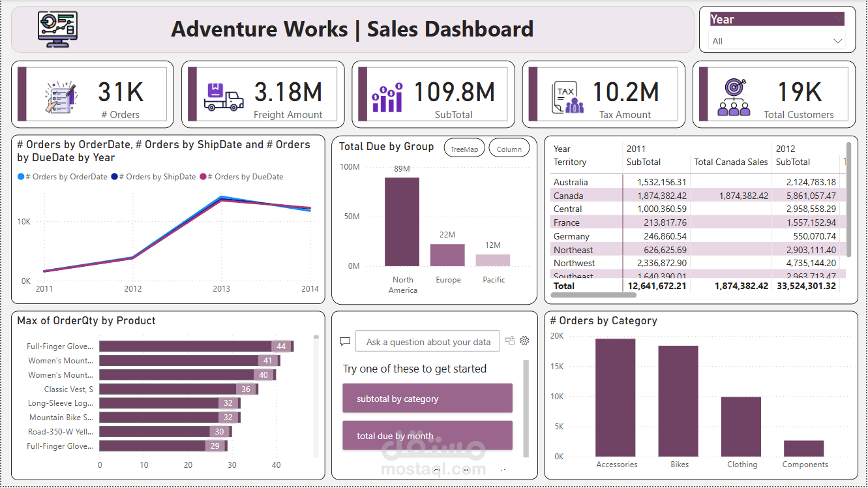
Task: Click the North America column bar
Action: coord(402,222)
